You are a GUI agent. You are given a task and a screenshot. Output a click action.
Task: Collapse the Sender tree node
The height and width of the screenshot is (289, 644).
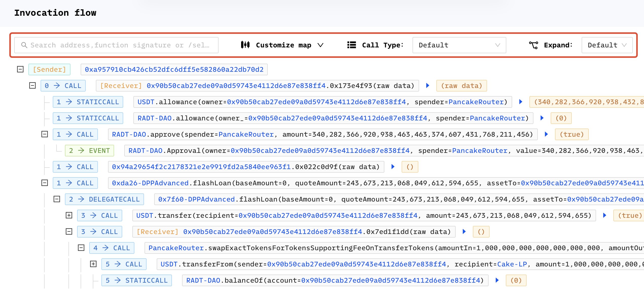20,69
